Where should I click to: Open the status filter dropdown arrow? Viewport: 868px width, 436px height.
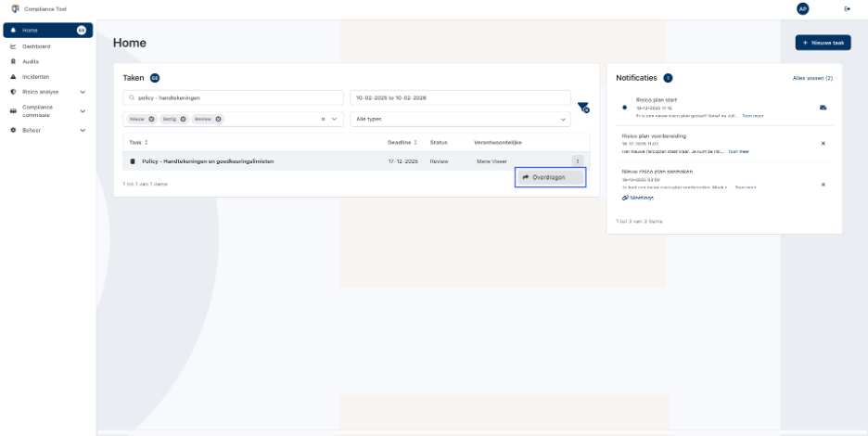(335, 119)
